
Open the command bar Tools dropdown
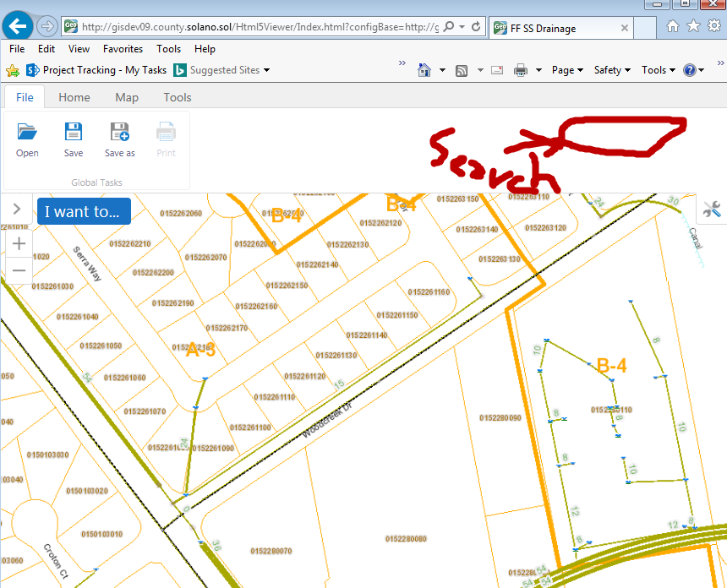(x=659, y=70)
